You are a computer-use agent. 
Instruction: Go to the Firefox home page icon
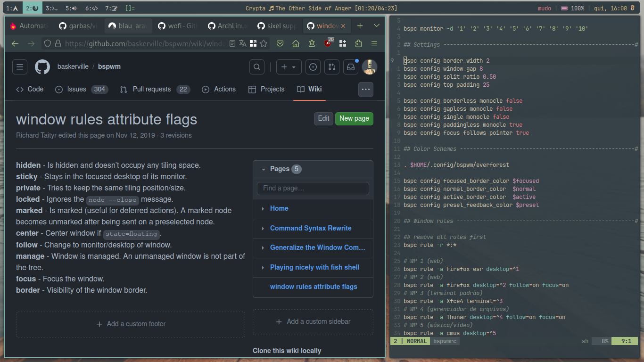coord(296,43)
